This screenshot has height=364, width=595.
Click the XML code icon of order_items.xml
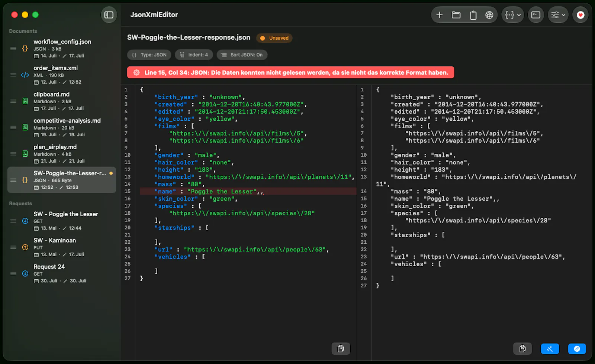[x=25, y=75]
